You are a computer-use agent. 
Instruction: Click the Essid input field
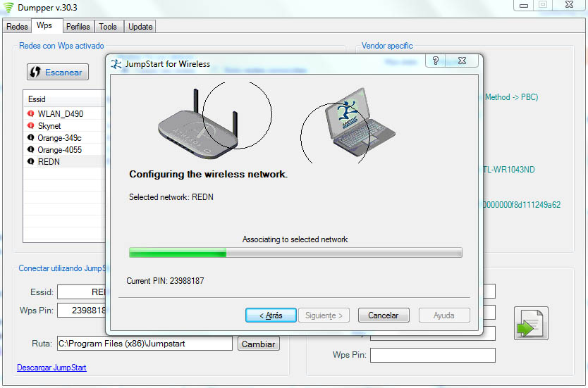pos(82,292)
